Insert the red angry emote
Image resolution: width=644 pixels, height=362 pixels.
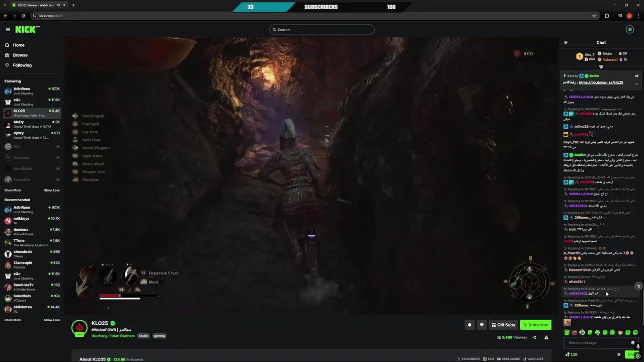[575, 332]
